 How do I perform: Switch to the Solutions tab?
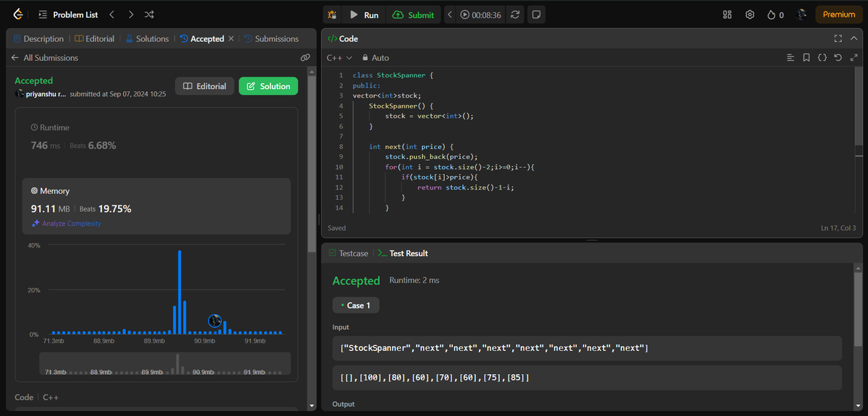pyautogui.click(x=147, y=39)
